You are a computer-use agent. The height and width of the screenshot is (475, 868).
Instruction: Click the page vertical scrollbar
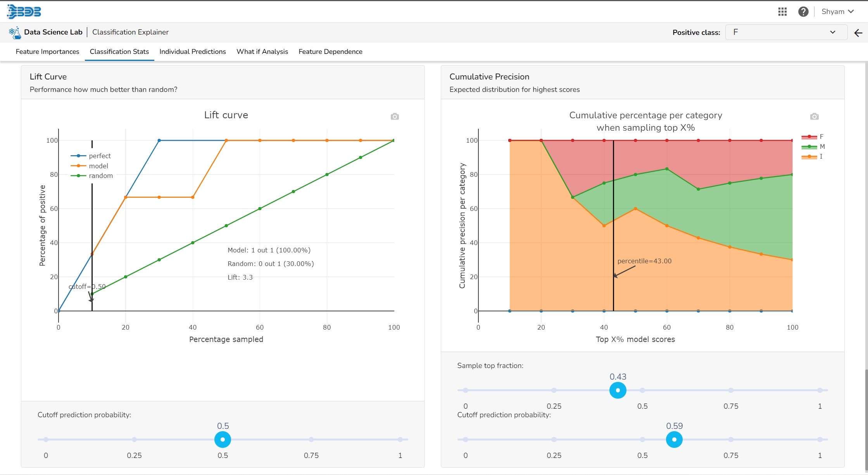click(x=866, y=419)
